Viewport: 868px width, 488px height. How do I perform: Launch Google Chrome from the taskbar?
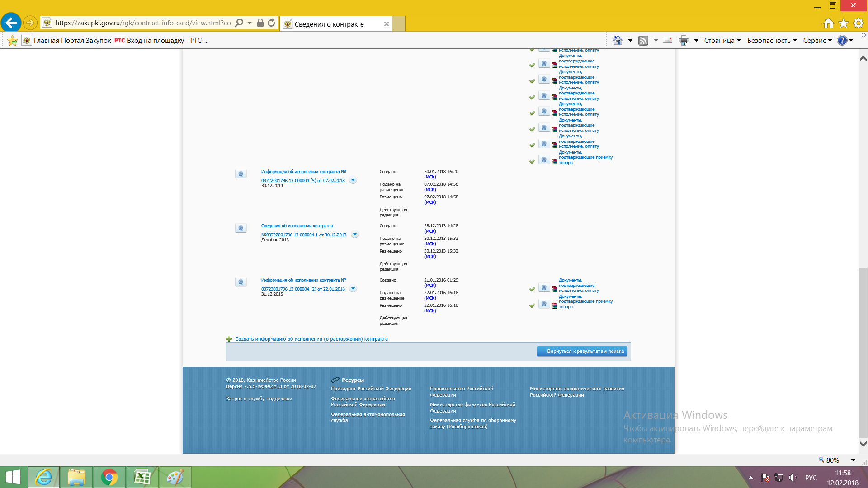click(x=109, y=477)
